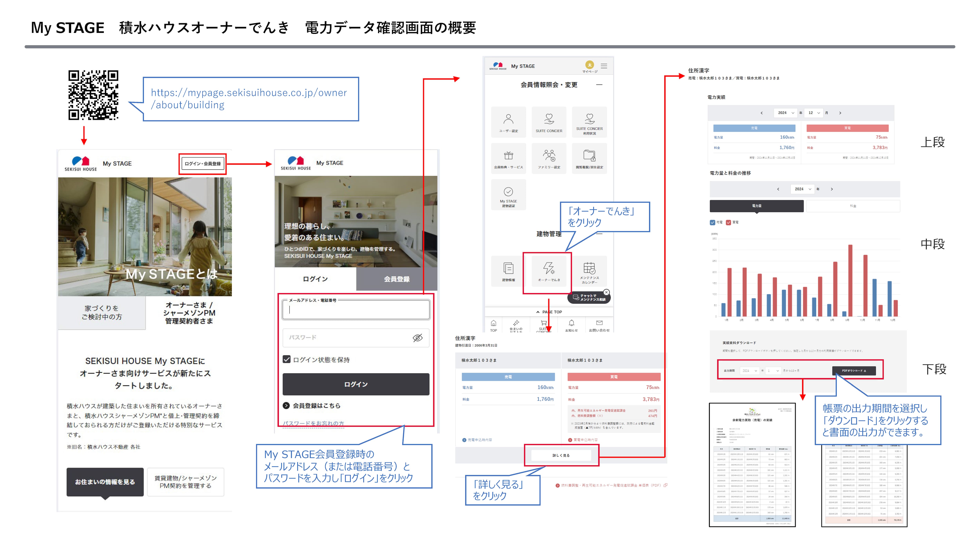Click the ユーザー設定 person icon
The image size is (980, 551).
[x=508, y=119]
